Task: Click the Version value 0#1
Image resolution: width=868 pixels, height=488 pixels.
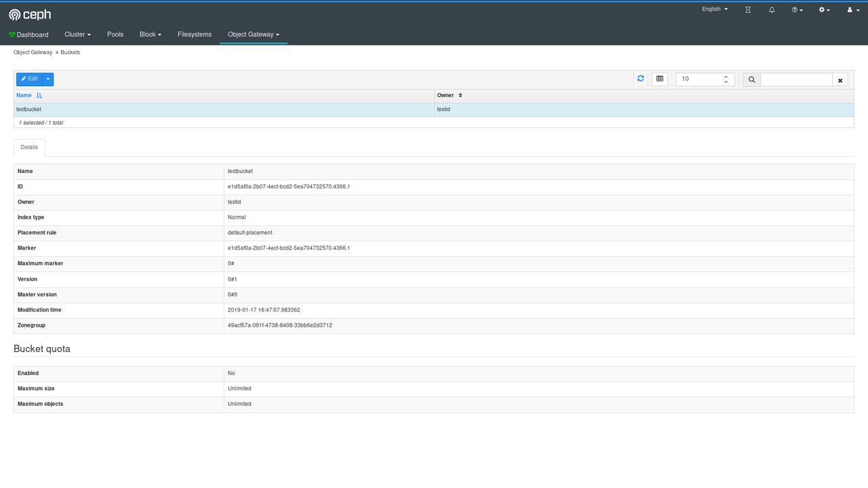Action: [233, 279]
